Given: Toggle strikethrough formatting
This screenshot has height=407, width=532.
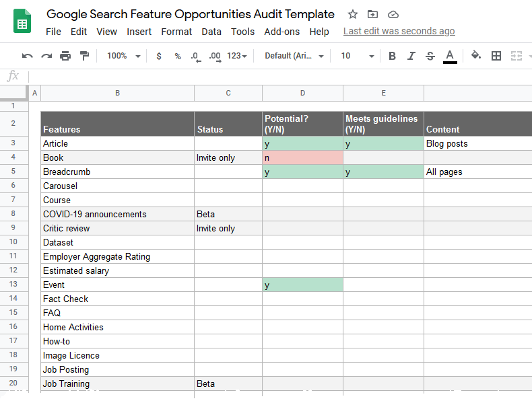Looking at the screenshot, I should 430,56.
